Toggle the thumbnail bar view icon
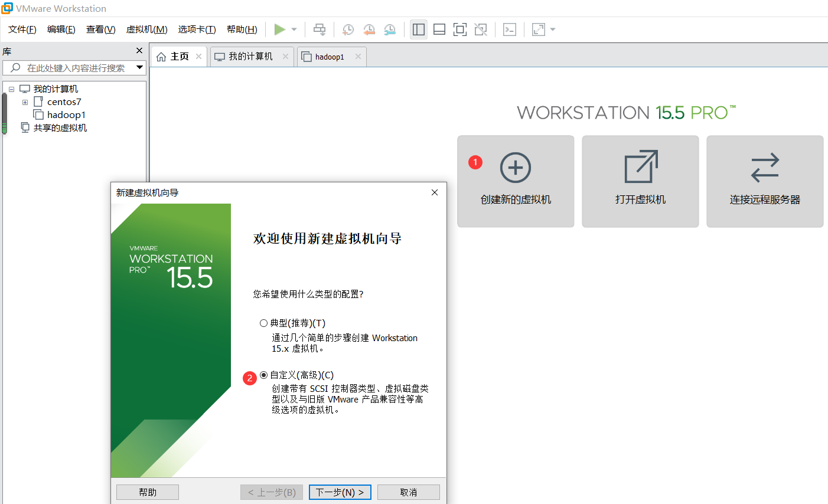The height and width of the screenshot is (504, 828). (x=439, y=30)
